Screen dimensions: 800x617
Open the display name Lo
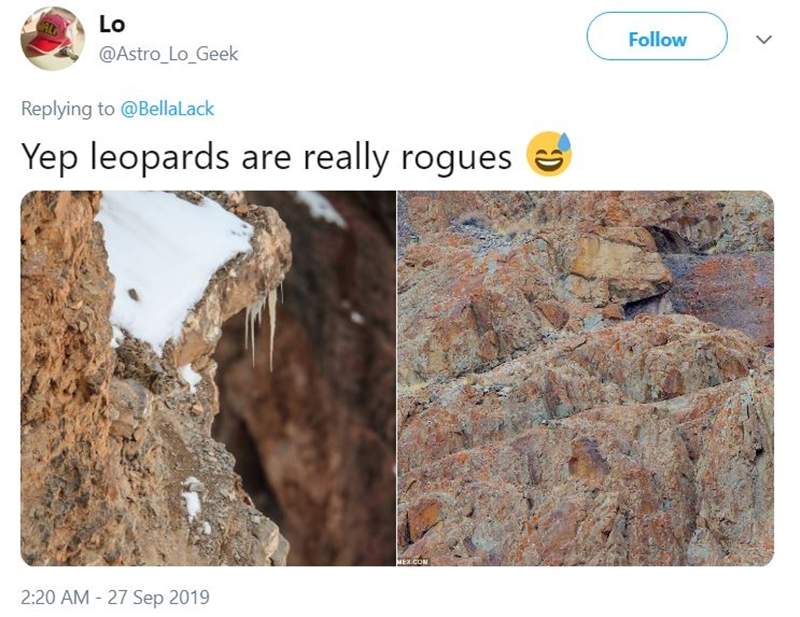pos(112,24)
